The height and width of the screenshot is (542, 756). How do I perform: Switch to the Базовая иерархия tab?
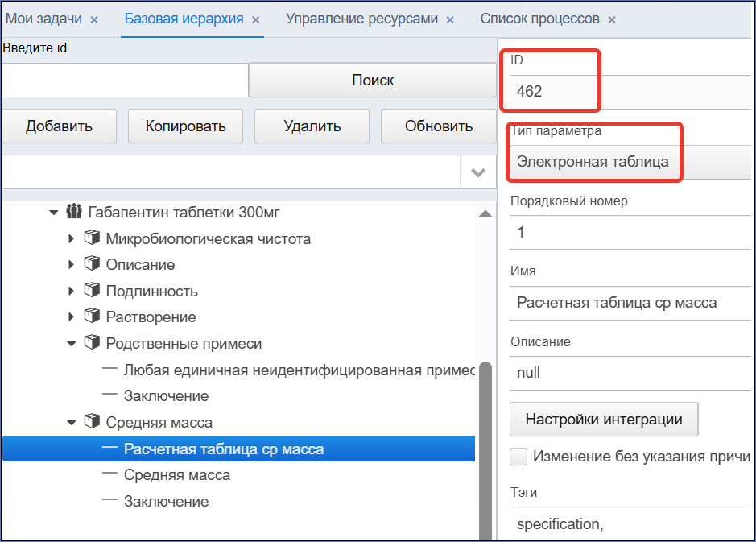184,19
